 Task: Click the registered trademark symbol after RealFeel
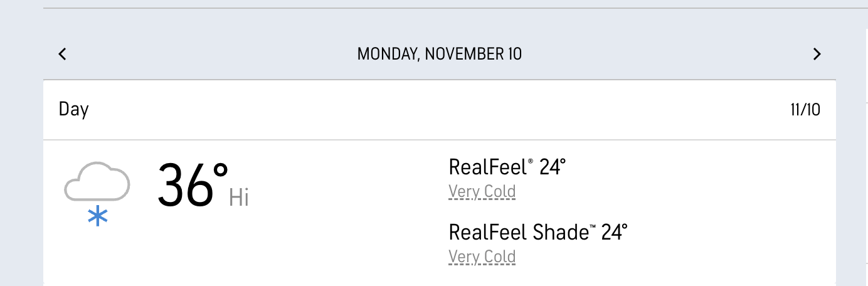pos(531,162)
